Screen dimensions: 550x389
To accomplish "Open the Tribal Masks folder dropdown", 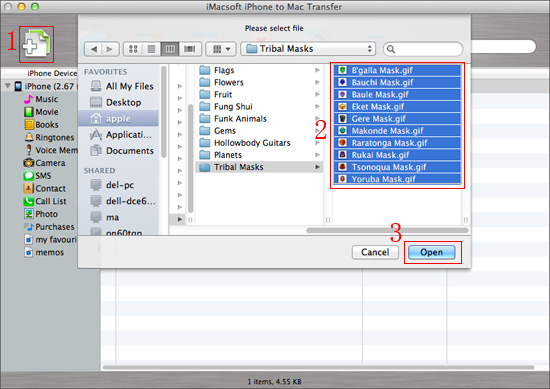I will point(308,49).
